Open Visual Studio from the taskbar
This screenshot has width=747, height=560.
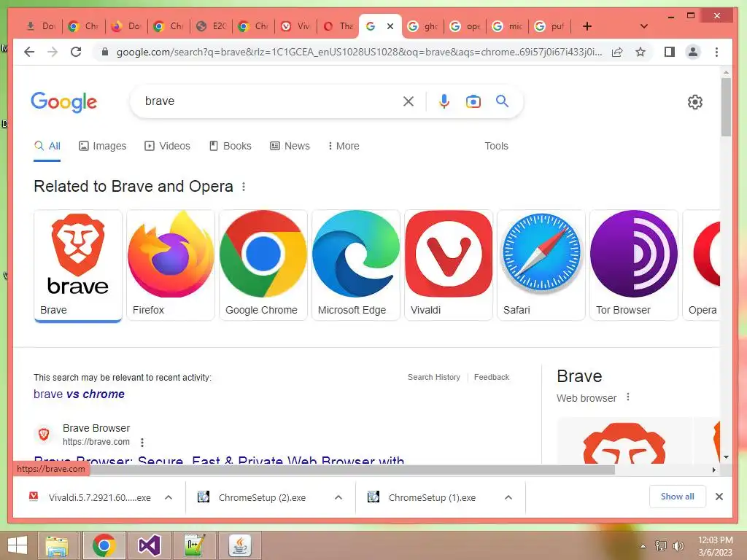click(x=149, y=545)
